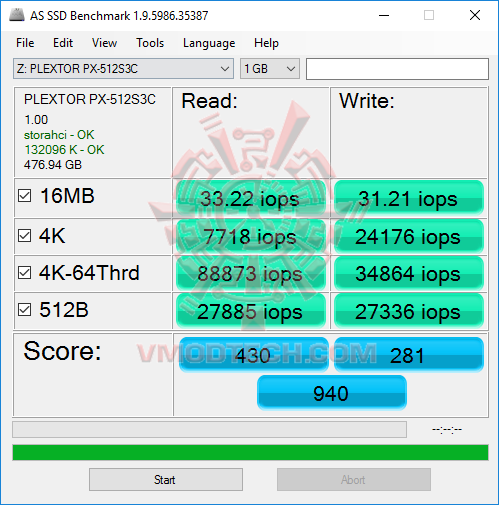Open the File menu
The image size is (499, 505).
coord(25,43)
